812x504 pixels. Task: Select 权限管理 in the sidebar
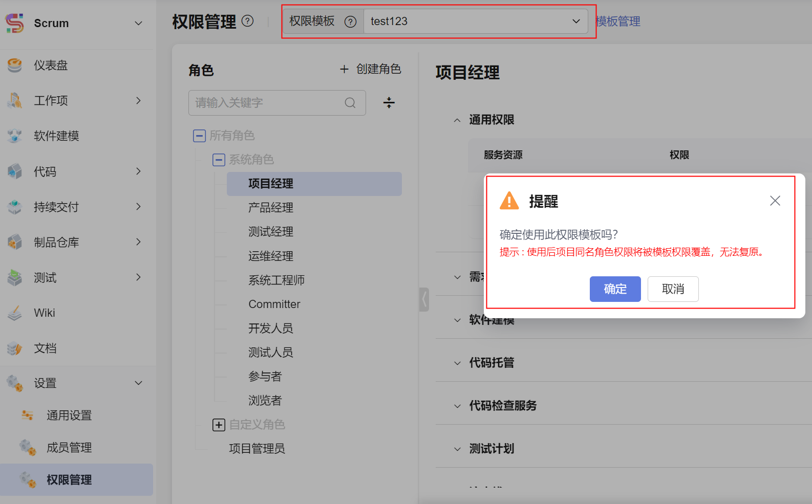point(77,480)
